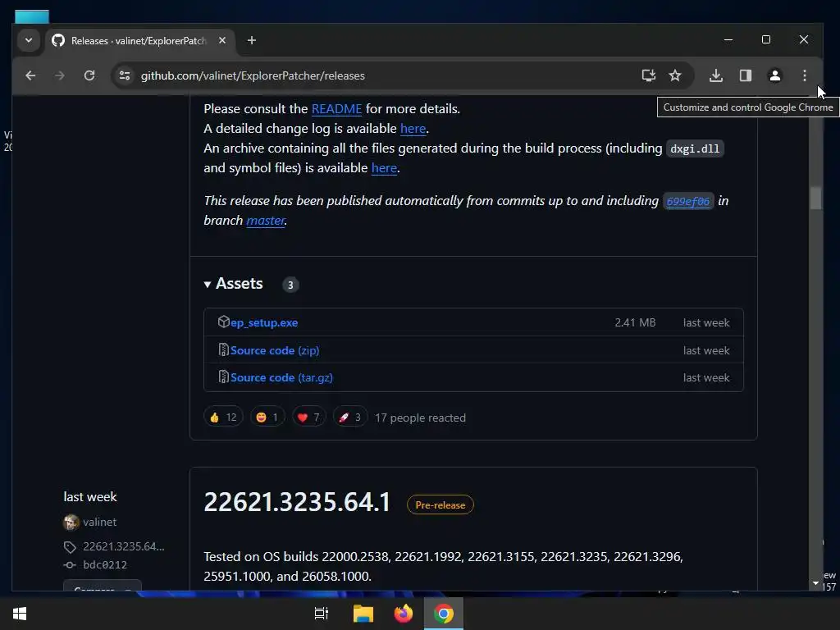Bookmark this page with the star icon
The height and width of the screenshot is (630, 840).
(675, 75)
